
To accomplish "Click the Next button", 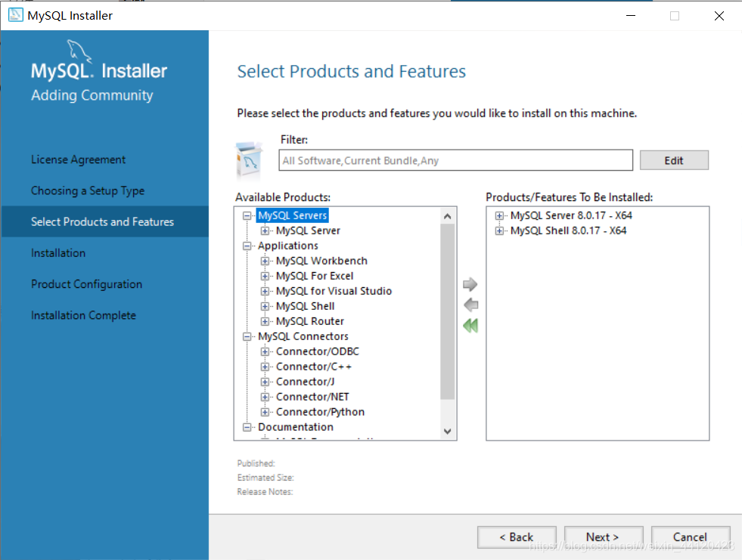I will (604, 537).
